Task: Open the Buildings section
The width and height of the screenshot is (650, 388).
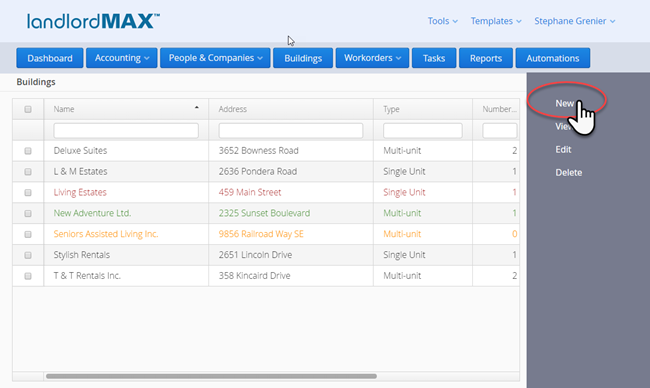Action: click(x=303, y=58)
